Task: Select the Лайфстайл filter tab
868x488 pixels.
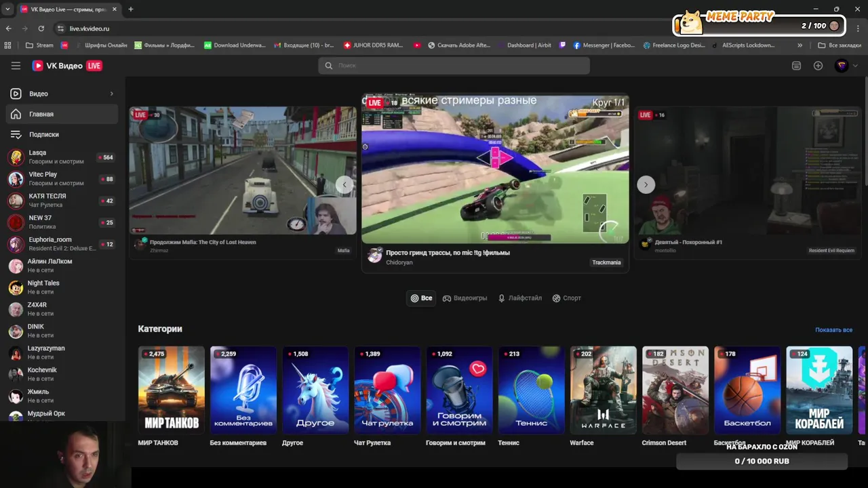Action: pos(519,298)
